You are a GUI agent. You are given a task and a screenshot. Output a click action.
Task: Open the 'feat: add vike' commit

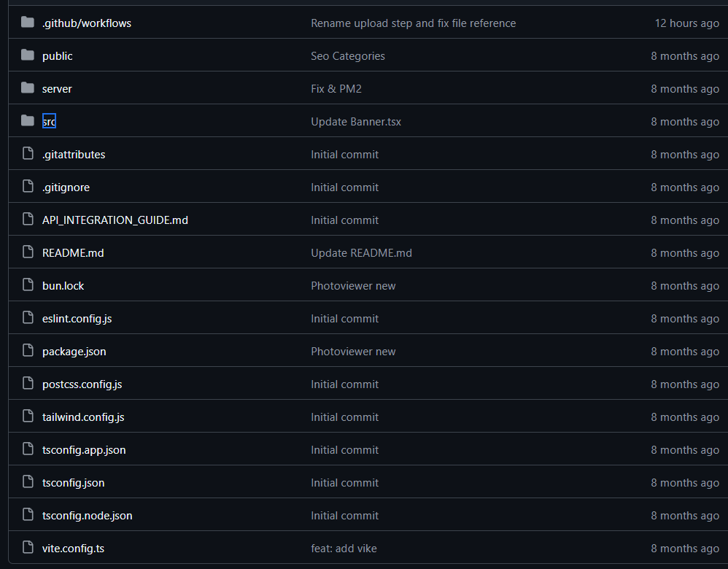(344, 549)
